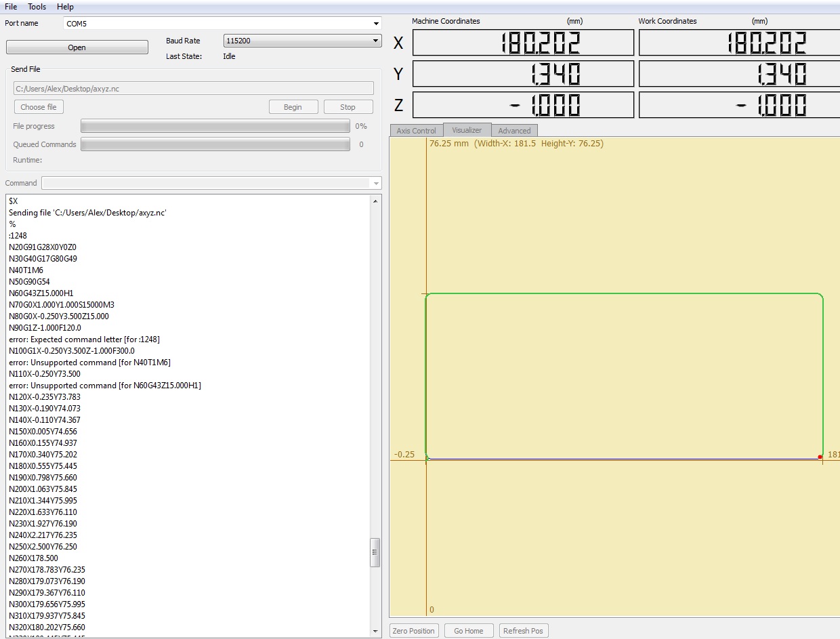Click line 'N40T1M6' in console
840x639 pixels.
point(26,270)
